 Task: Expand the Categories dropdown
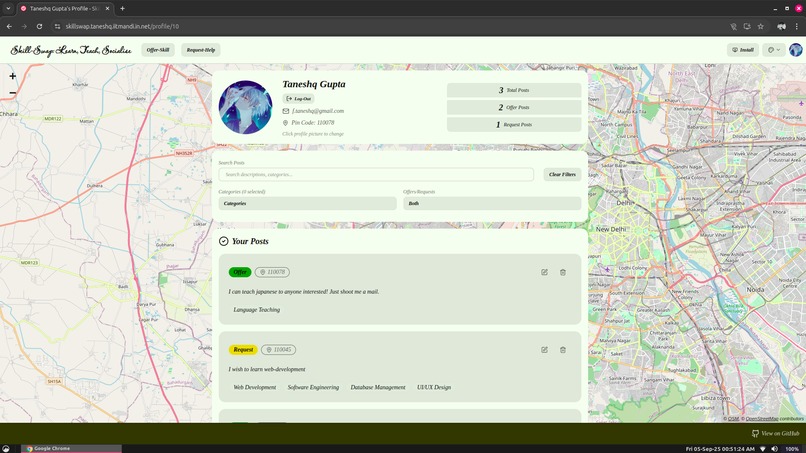point(307,203)
